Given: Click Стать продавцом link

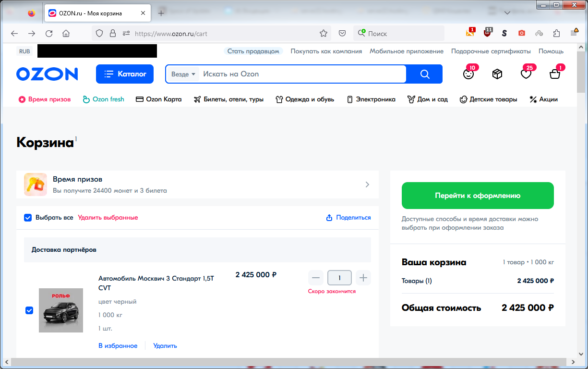Looking at the screenshot, I should 253,51.
